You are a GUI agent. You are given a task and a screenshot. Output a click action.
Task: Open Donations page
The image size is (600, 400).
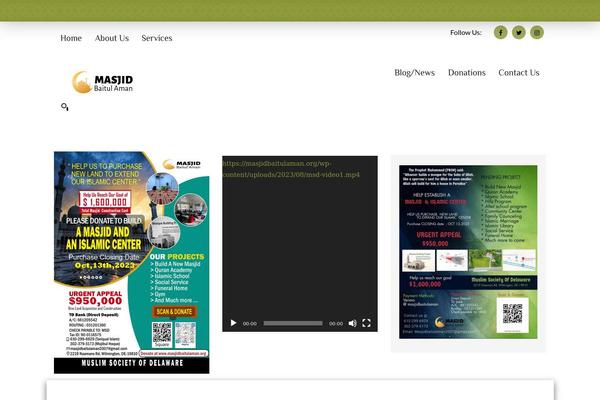(467, 73)
